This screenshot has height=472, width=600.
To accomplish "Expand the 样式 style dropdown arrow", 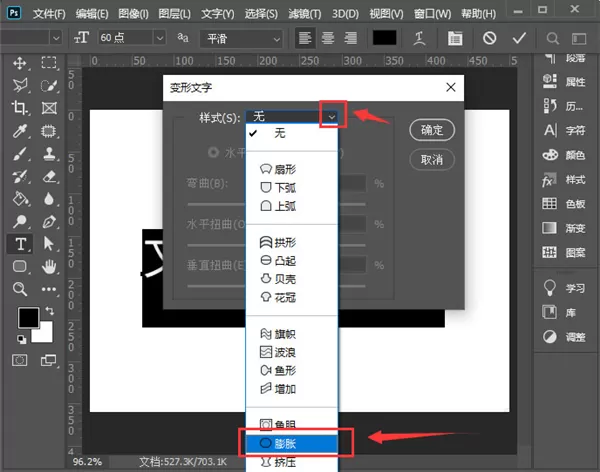I will pyautogui.click(x=331, y=116).
